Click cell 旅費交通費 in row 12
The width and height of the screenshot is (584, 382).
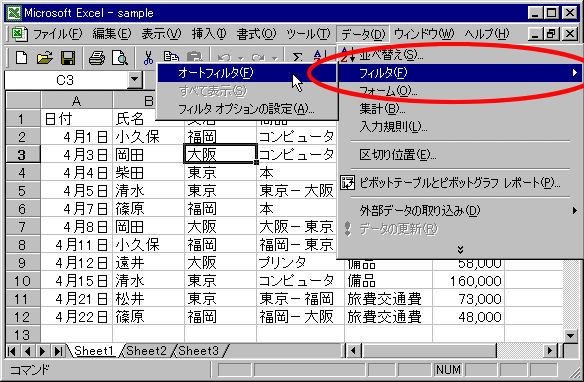(388, 317)
